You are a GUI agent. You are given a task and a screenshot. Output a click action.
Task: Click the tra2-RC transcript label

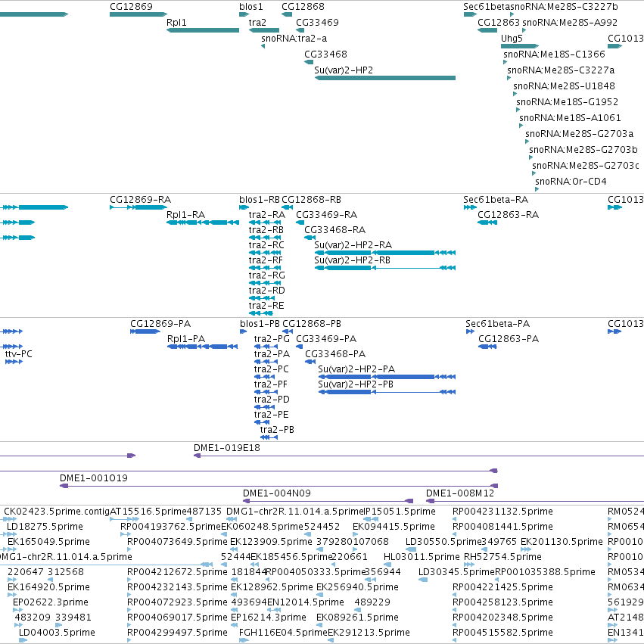pyautogui.click(x=266, y=245)
